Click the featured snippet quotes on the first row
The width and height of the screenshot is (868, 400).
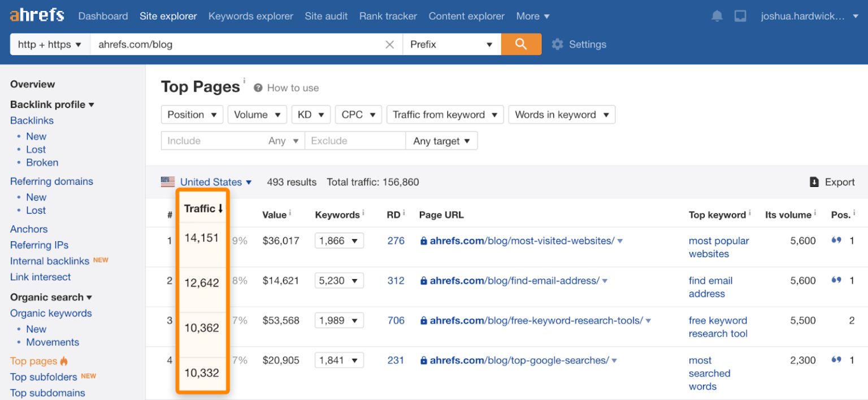(836, 240)
